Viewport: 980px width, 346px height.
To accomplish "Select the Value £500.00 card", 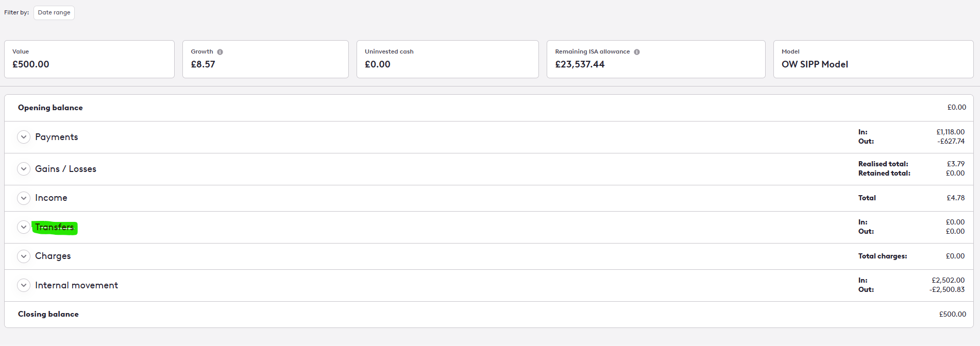I will 89,59.
